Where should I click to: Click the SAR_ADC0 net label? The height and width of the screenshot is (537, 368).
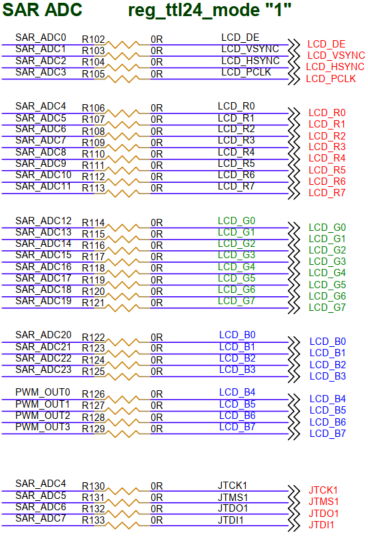tap(41, 37)
